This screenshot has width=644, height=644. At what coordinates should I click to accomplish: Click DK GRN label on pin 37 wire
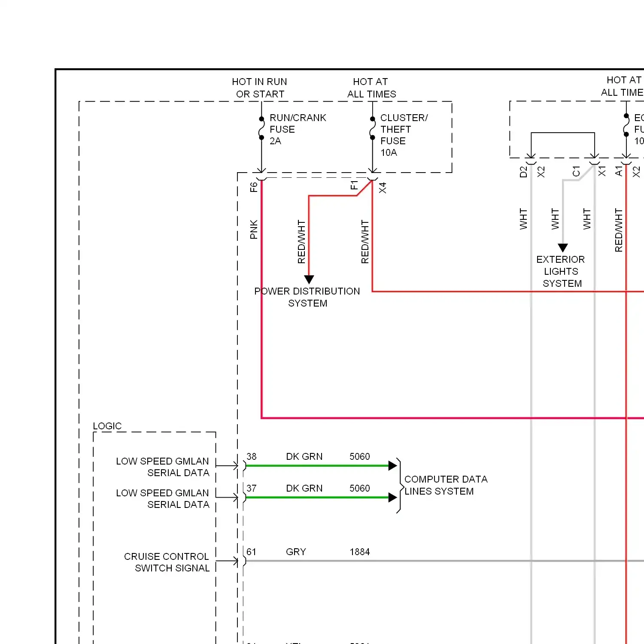(x=304, y=488)
